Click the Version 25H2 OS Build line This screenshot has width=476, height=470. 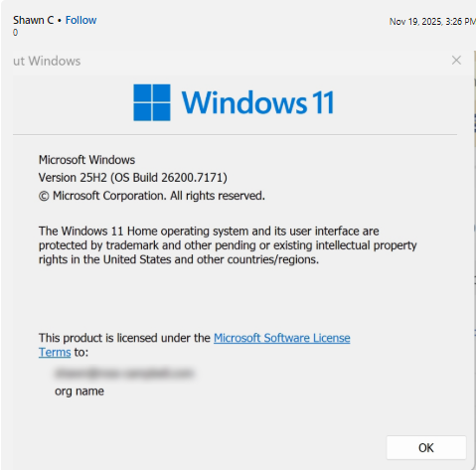pos(133,178)
